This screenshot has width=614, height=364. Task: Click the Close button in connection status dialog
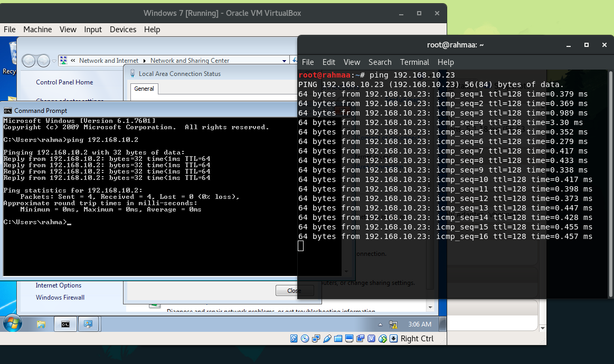tap(295, 291)
